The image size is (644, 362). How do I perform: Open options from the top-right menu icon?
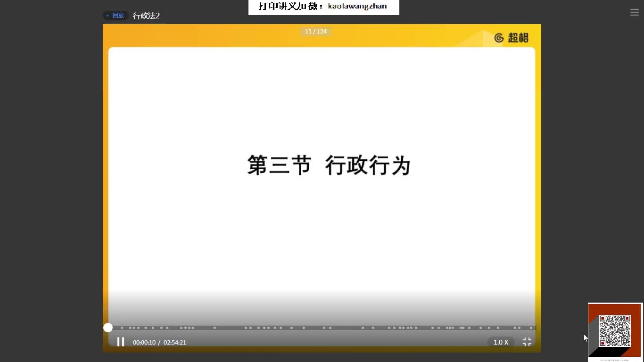click(x=635, y=12)
